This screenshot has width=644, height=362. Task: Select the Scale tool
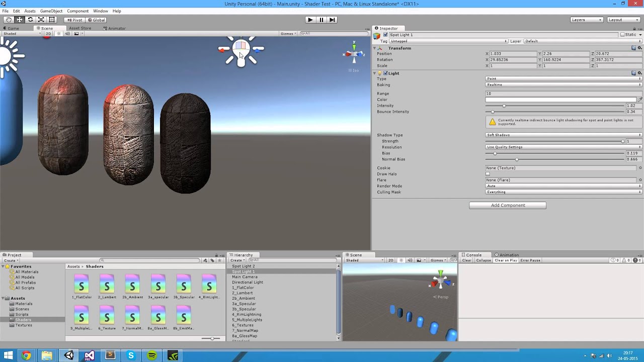click(41, 20)
